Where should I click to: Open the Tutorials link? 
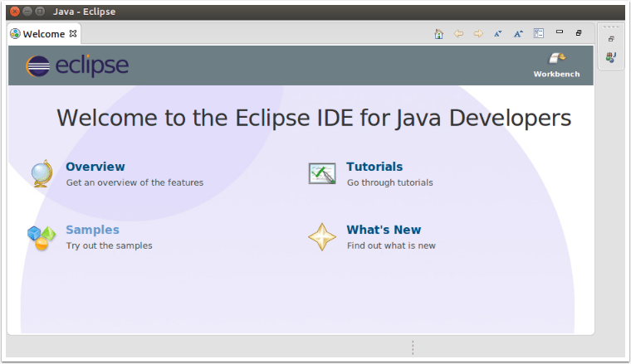pos(374,167)
